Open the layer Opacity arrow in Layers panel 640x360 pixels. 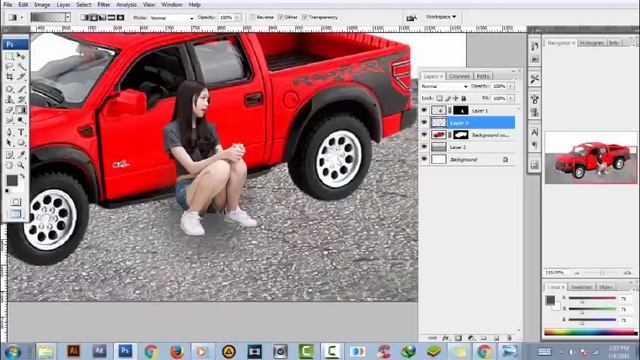click(x=511, y=87)
